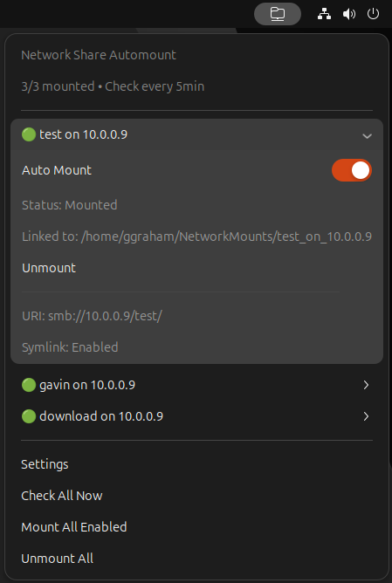Open the volume speaker icon
Viewport: 392px width, 583px height.
[349, 14]
